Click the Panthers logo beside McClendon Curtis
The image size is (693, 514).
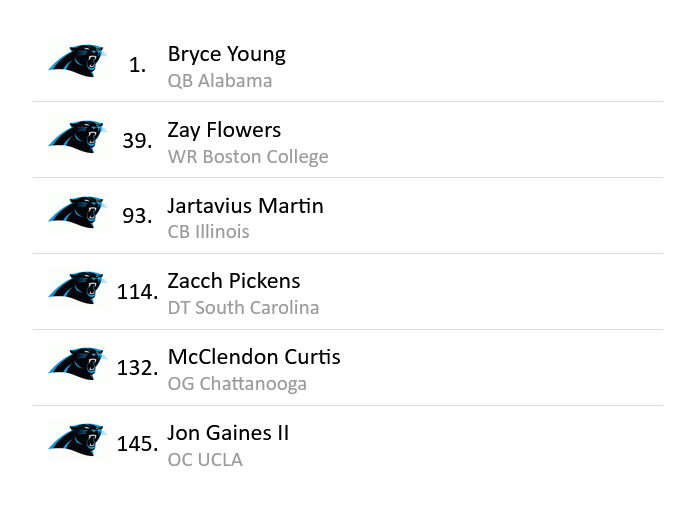click(76, 364)
